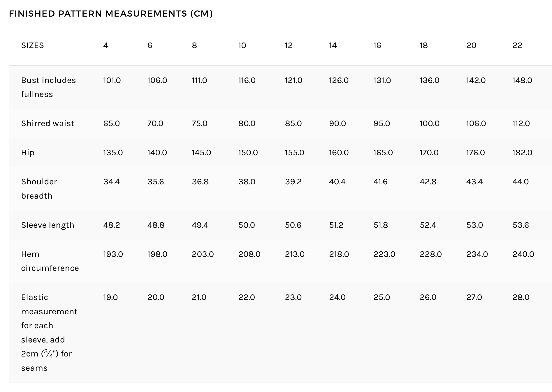Select hem circumference value 234.0
The width and height of the screenshot is (552, 392).
coord(477,254)
